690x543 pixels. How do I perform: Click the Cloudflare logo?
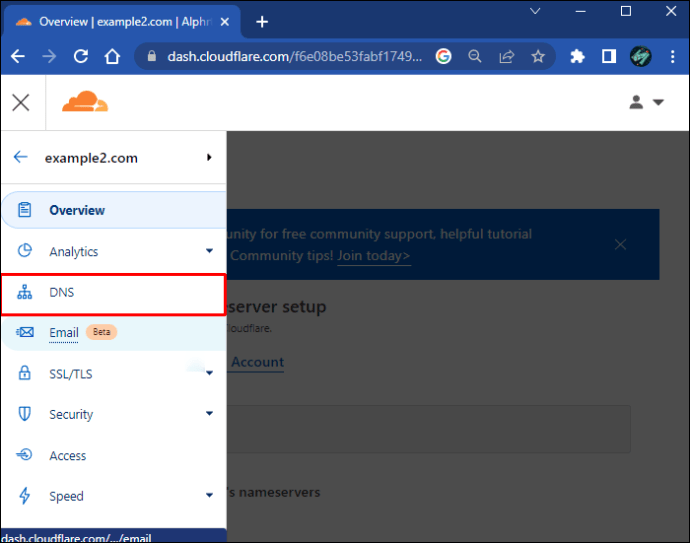[x=85, y=101]
